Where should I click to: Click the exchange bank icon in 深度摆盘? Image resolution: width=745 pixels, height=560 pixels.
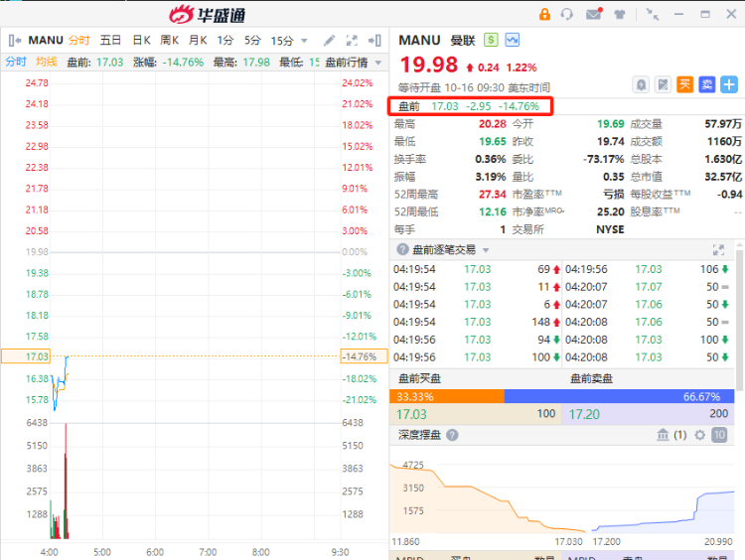coord(663,435)
